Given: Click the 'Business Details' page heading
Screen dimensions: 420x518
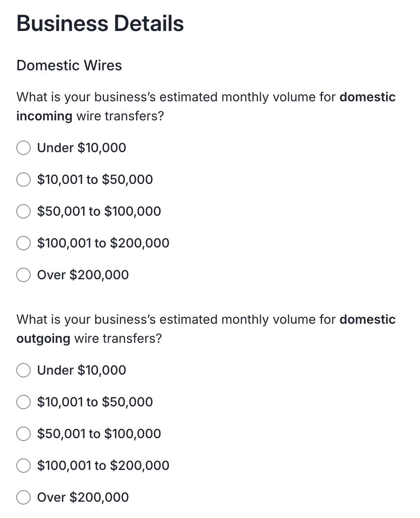Looking at the screenshot, I should [x=100, y=23].
